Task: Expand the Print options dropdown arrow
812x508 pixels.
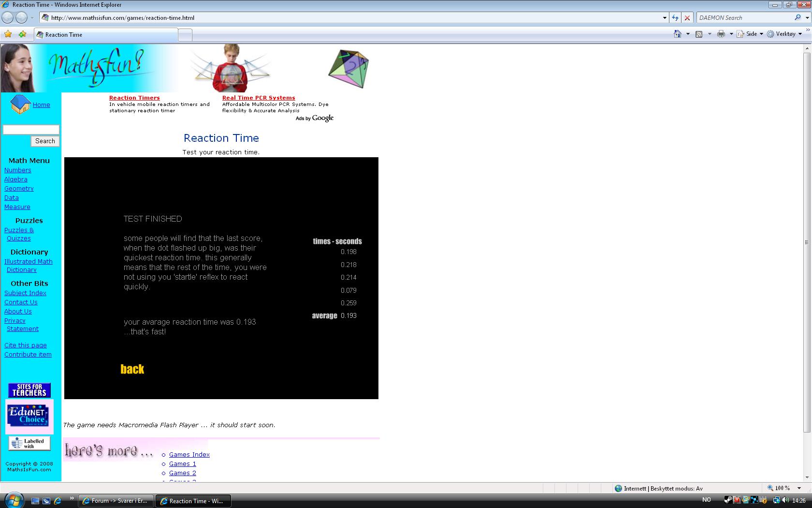Action: (x=731, y=34)
